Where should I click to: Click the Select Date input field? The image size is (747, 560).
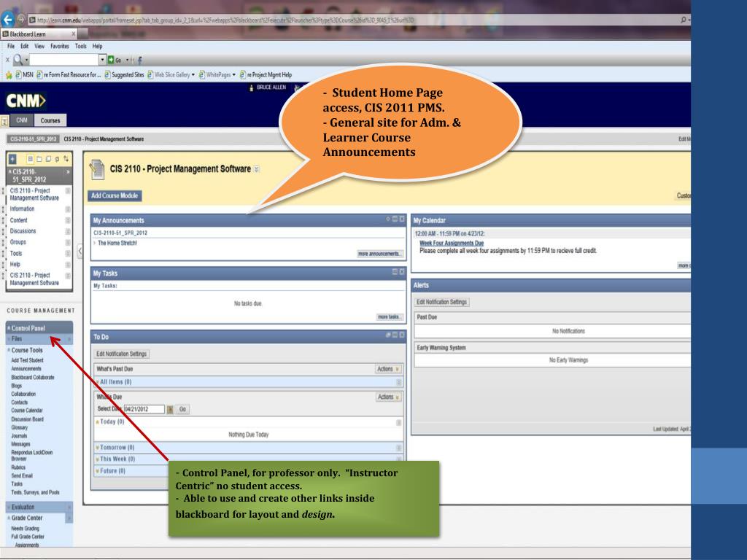144,409
